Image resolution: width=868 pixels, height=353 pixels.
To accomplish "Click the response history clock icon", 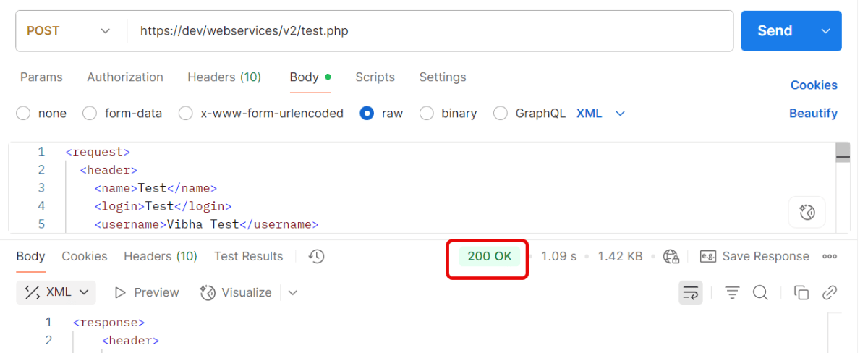I will (x=316, y=256).
